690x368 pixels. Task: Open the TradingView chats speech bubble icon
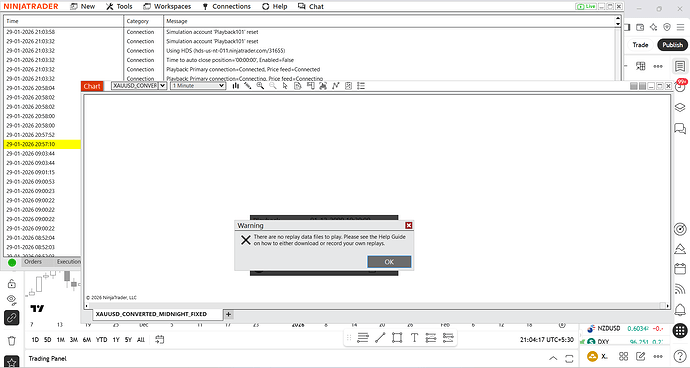click(680, 129)
